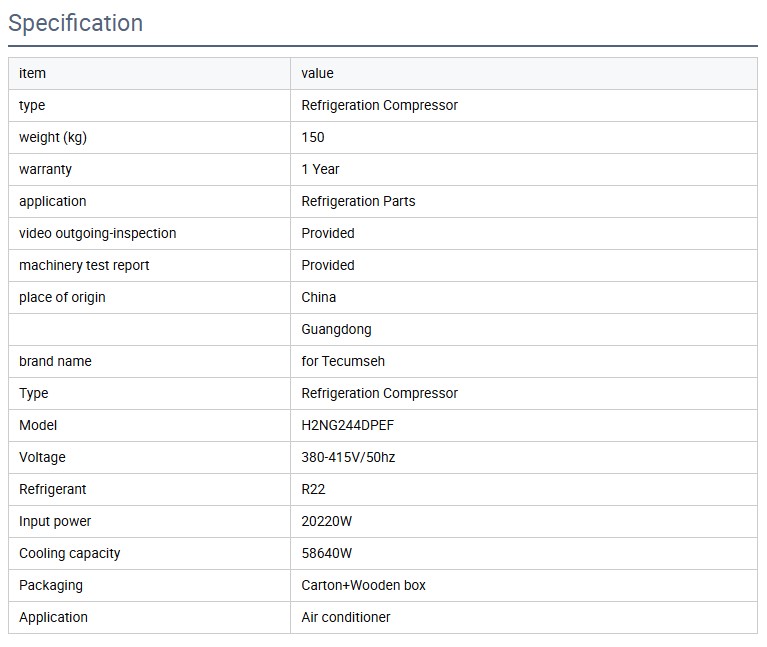Click the 'Packaging' label
Viewport: 767px width, 647px height.
[51, 585]
